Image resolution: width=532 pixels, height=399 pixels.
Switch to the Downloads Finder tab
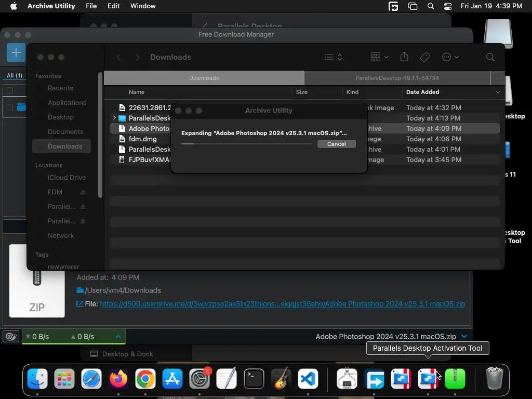(204, 78)
